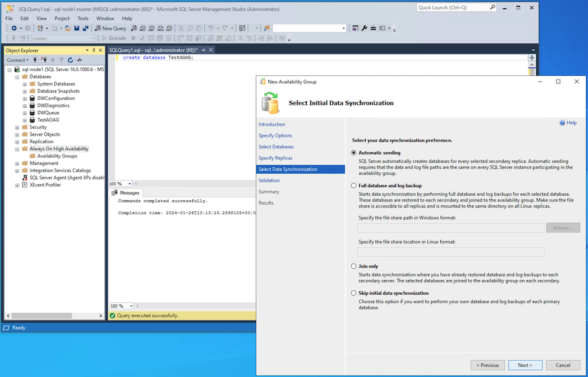The height and width of the screenshot is (377, 588).
Task: Select Full database and log backup
Action: 353,185
